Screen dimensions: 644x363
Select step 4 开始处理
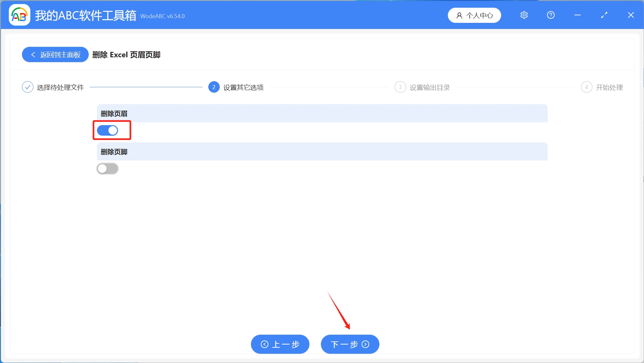point(587,87)
